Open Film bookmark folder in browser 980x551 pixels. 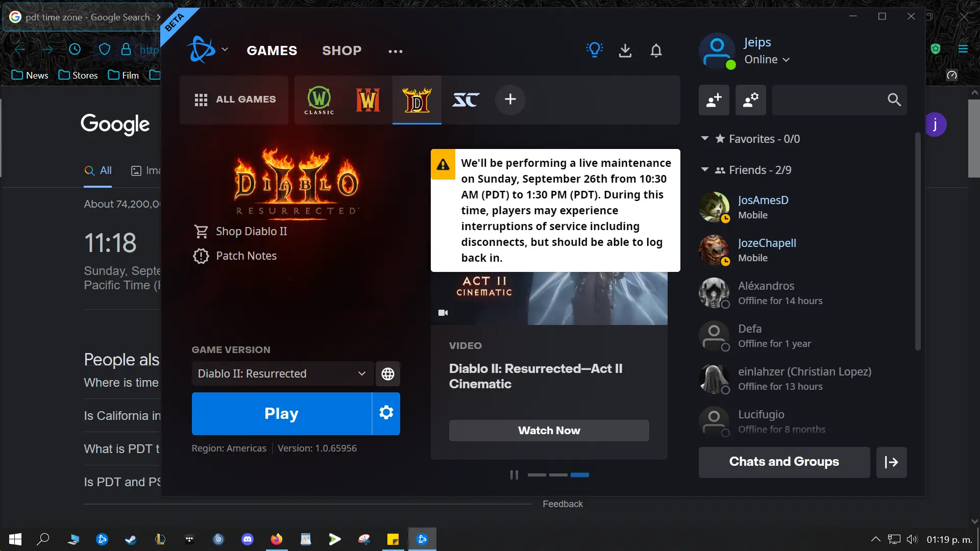click(124, 76)
